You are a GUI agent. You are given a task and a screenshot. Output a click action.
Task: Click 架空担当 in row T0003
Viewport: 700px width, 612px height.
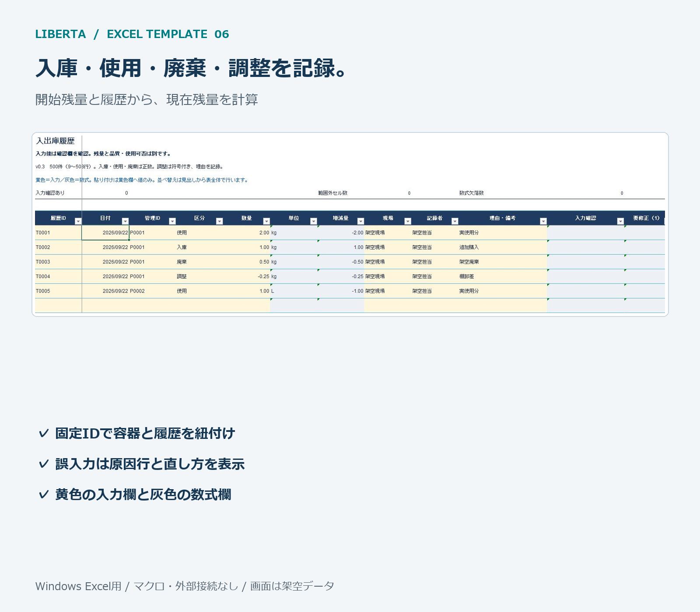pos(435,262)
